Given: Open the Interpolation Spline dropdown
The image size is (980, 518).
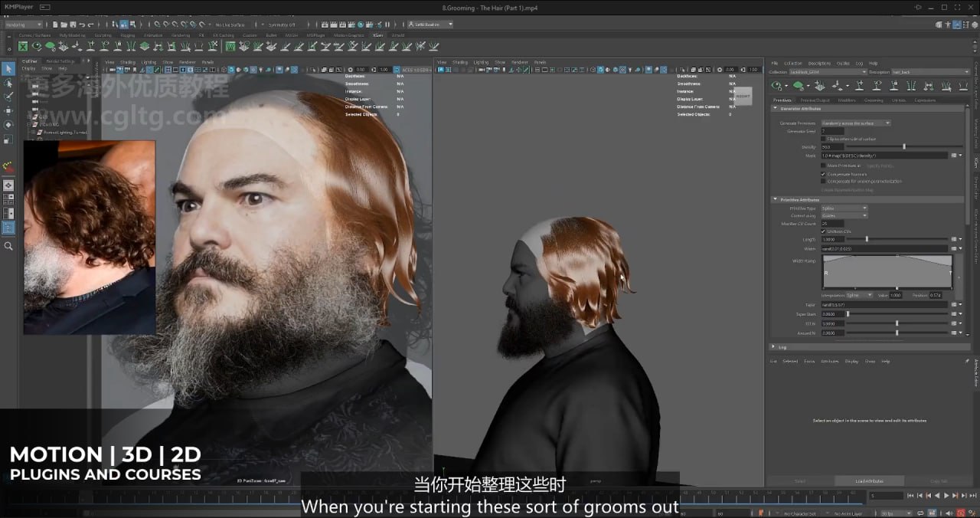Looking at the screenshot, I should [x=859, y=295].
